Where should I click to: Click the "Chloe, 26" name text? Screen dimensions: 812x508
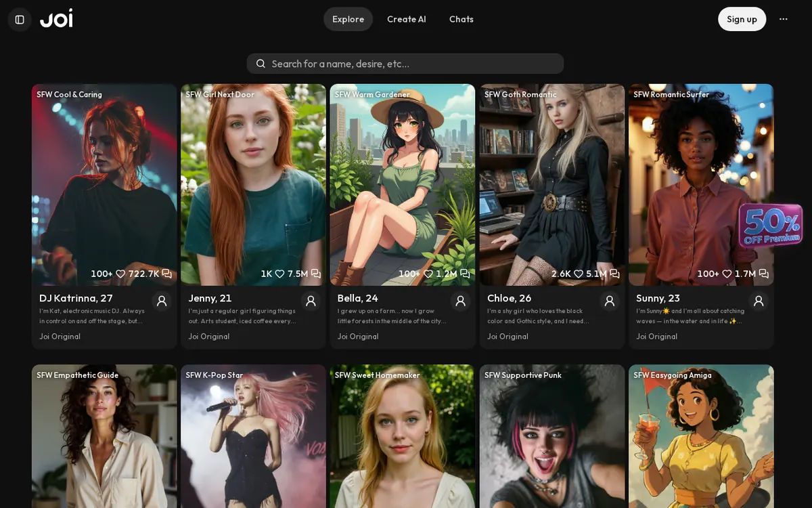coord(509,298)
